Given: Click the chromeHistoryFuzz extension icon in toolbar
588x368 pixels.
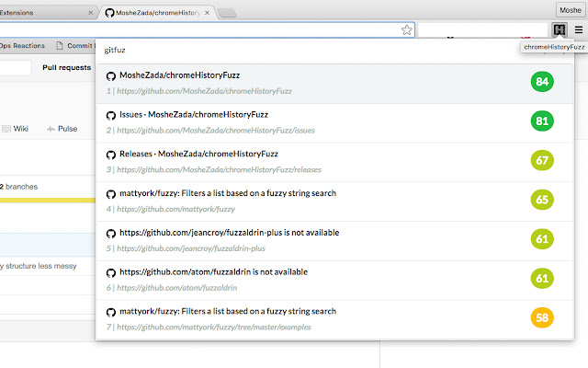Looking at the screenshot, I should point(560,29).
